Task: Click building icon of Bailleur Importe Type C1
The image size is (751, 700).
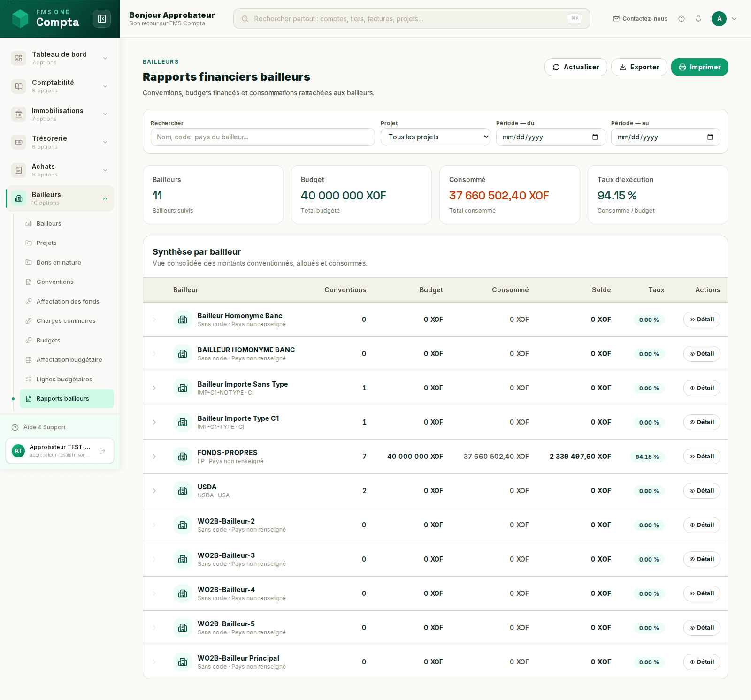Action: (x=183, y=422)
